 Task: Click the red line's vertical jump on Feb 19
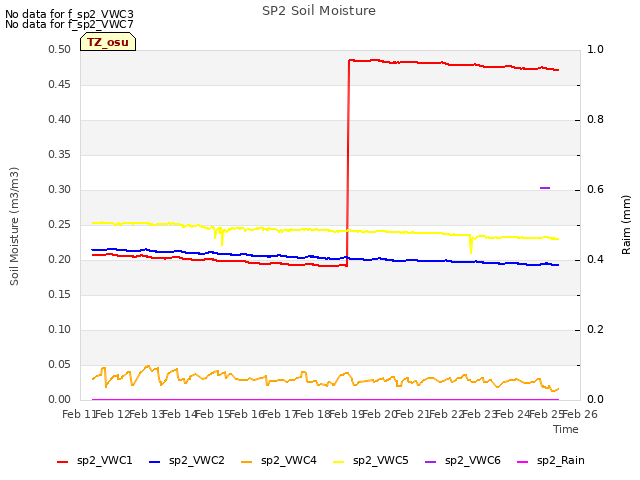click(x=348, y=163)
